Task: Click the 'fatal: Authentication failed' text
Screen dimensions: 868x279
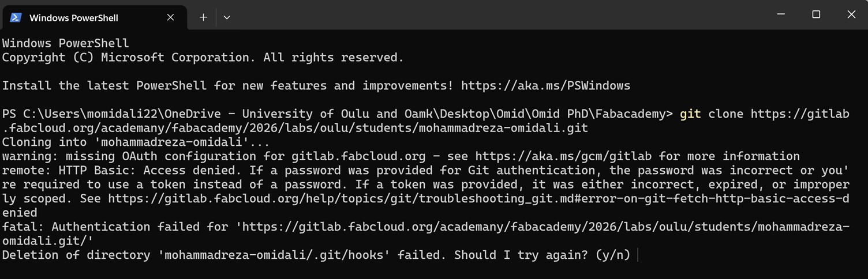Action: pos(115,227)
